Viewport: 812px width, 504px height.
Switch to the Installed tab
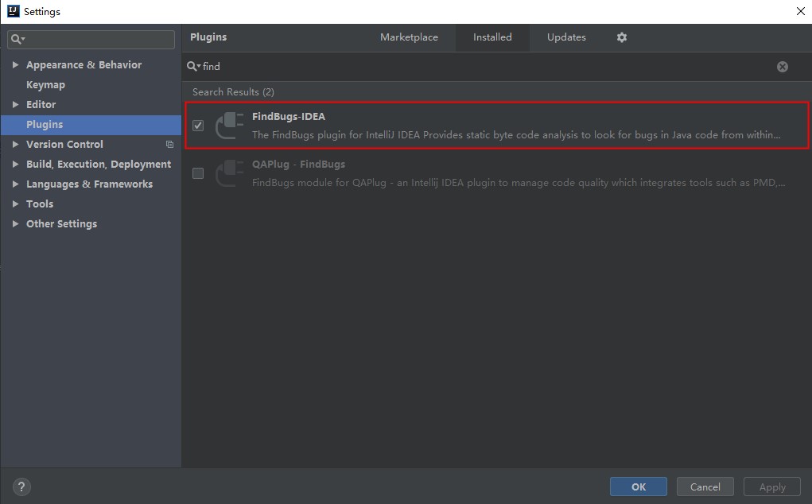tap(492, 37)
